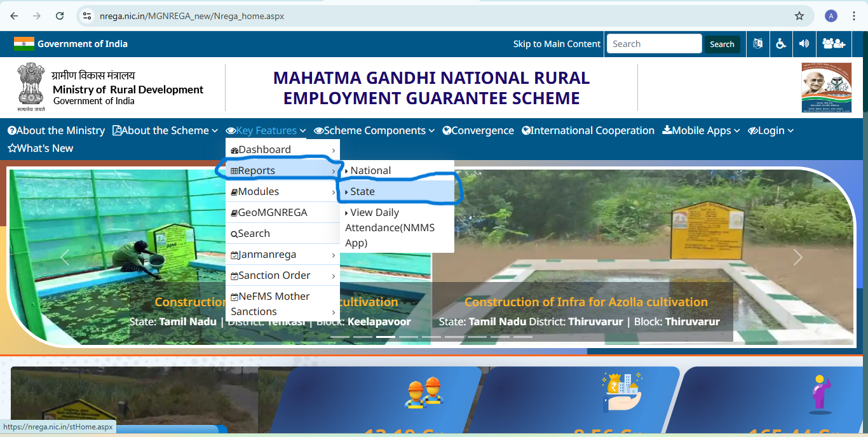Viewport: 868px width, 437px height.
Task: Open the Login dropdown menu
Action: [x=770, y=130]
